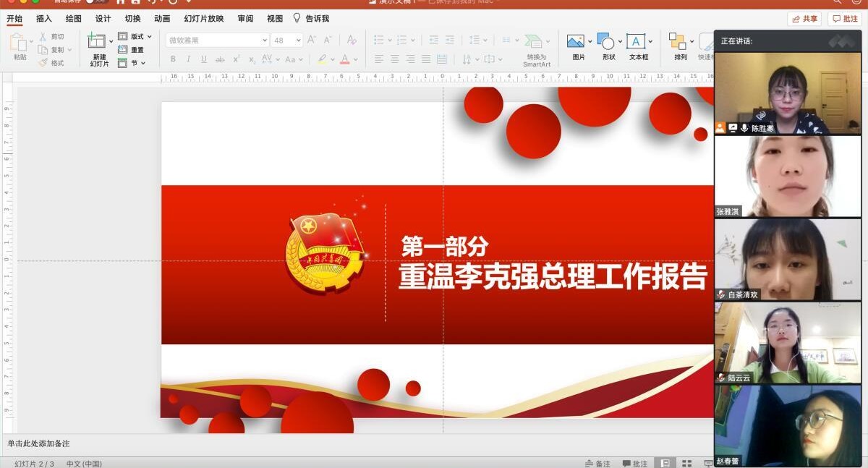The height and width of the screenshot is (468, 868).
Task: Toggle italic formatting
Action: point(188,59)
